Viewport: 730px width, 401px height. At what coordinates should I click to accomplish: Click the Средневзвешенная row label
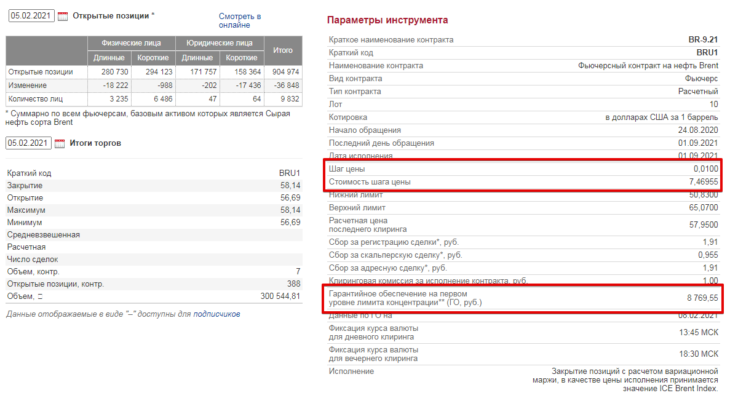[43, 235]
